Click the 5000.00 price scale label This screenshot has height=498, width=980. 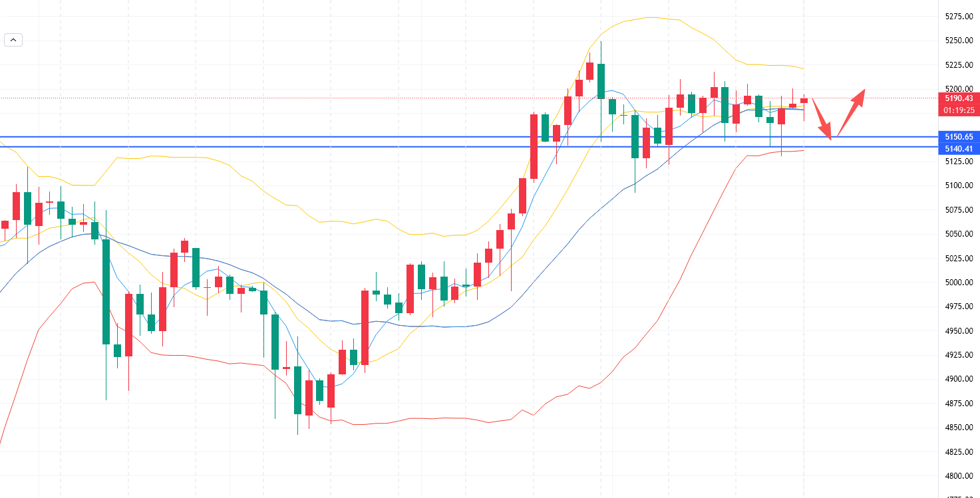click(959, 283)
